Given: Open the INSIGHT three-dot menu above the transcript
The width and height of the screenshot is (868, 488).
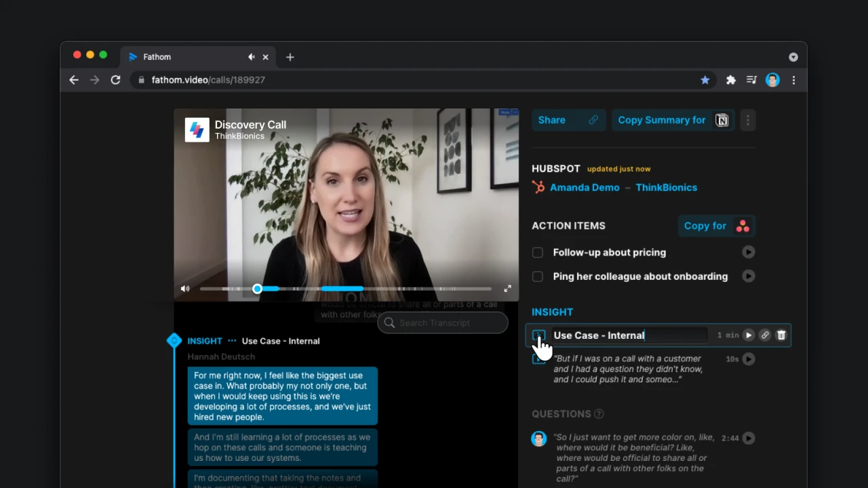Looking at the screenshot, I should click(231, 341).
